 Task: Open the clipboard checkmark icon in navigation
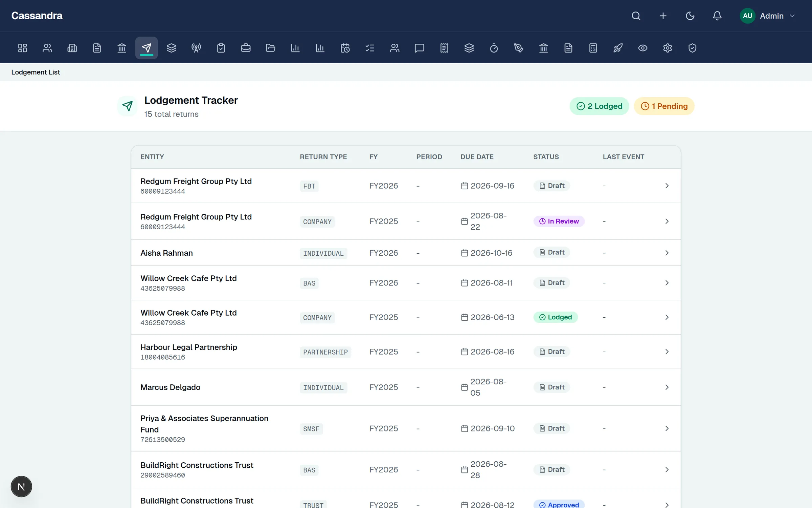click(221, 48)
